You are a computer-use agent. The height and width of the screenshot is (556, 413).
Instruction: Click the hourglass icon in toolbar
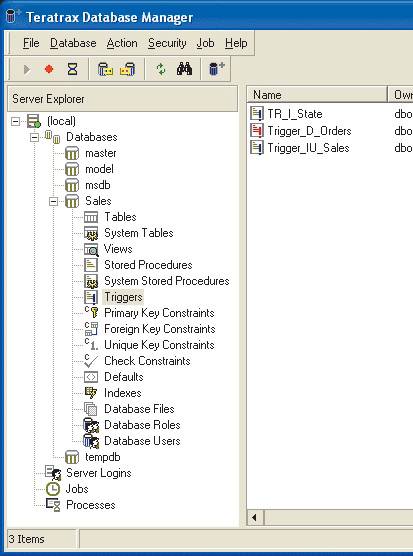tap(72, 69)
